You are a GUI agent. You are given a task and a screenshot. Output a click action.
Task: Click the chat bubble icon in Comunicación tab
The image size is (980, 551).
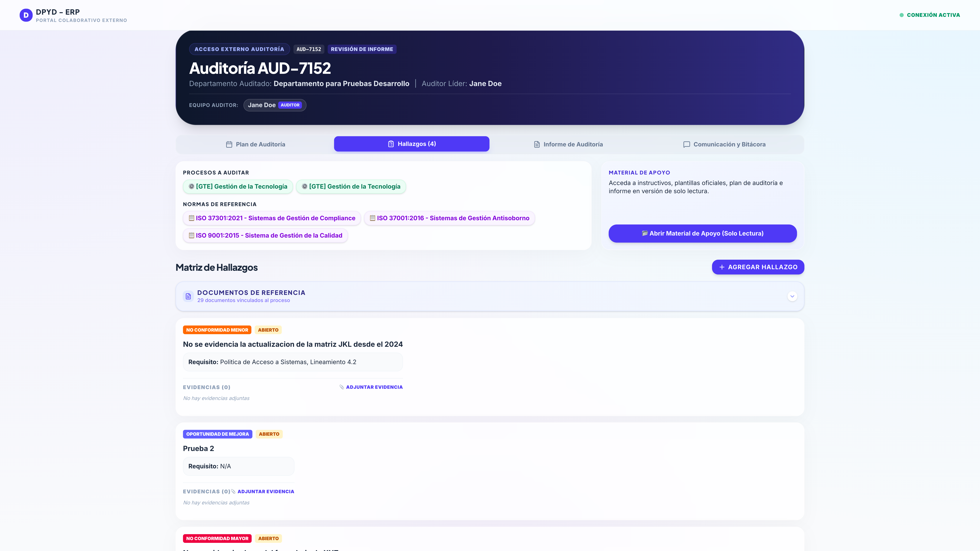687,145
